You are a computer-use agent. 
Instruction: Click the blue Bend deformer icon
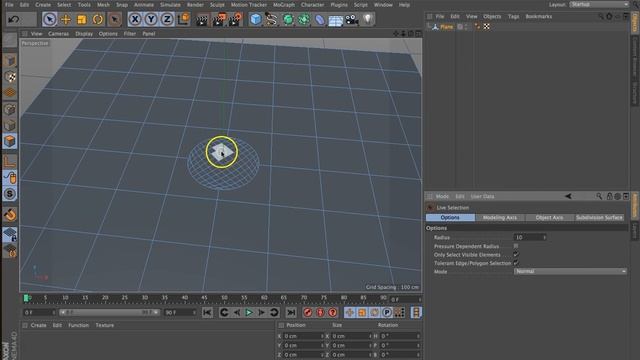click(320, 19)
